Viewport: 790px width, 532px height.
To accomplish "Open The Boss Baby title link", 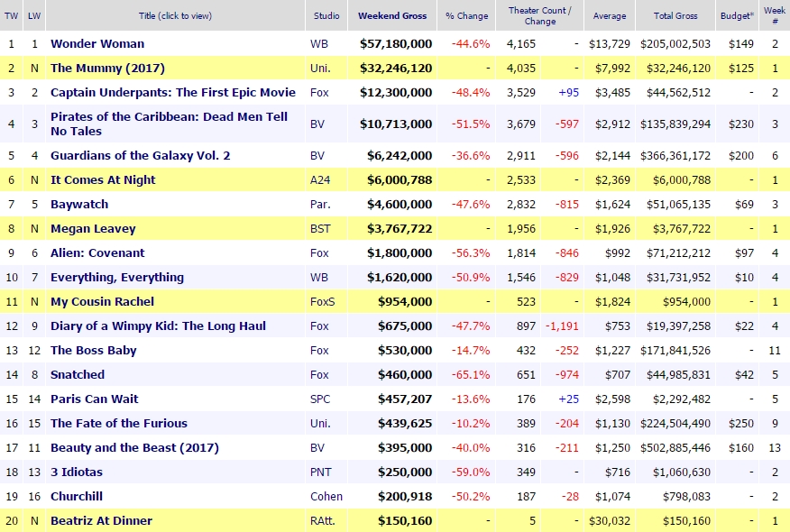I will pyautogui.click(x=93, y=351).
